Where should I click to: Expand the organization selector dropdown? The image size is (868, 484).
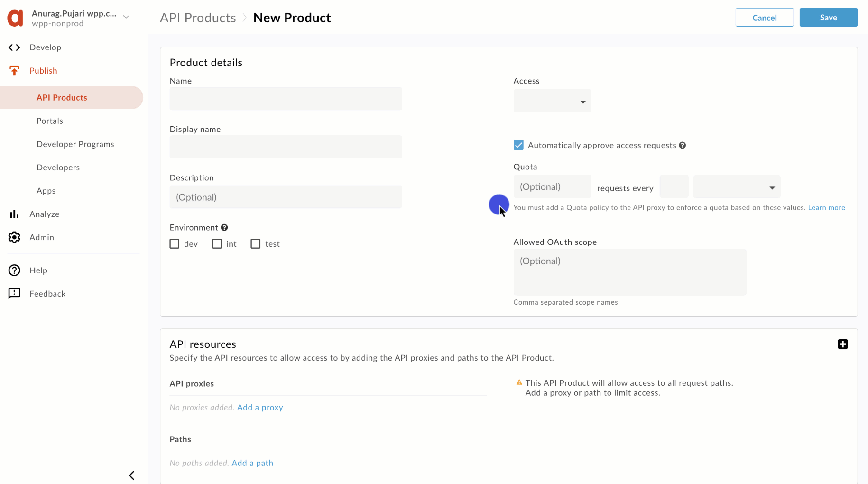click(126, 17)
